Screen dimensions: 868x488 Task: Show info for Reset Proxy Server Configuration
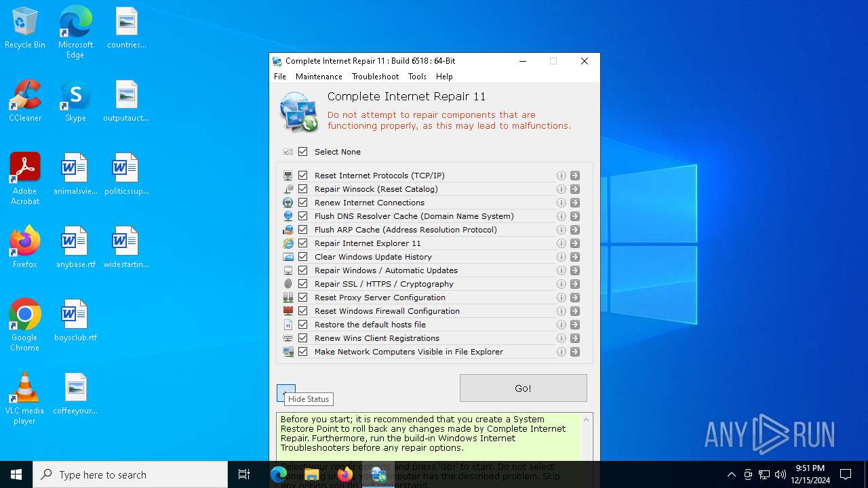(561, 298)
